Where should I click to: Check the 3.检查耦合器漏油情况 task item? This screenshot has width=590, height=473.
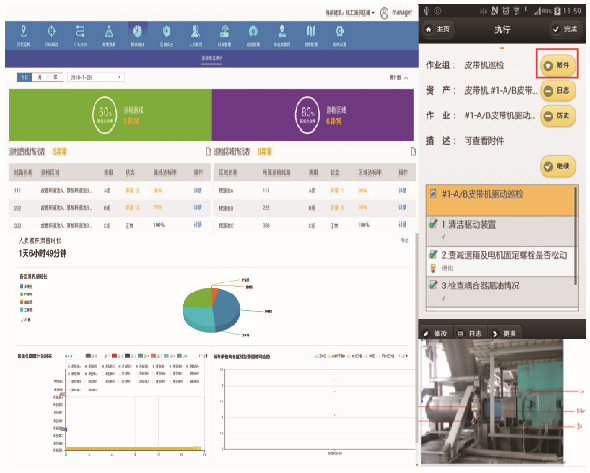pyautogui.click(x=502, y=292)
